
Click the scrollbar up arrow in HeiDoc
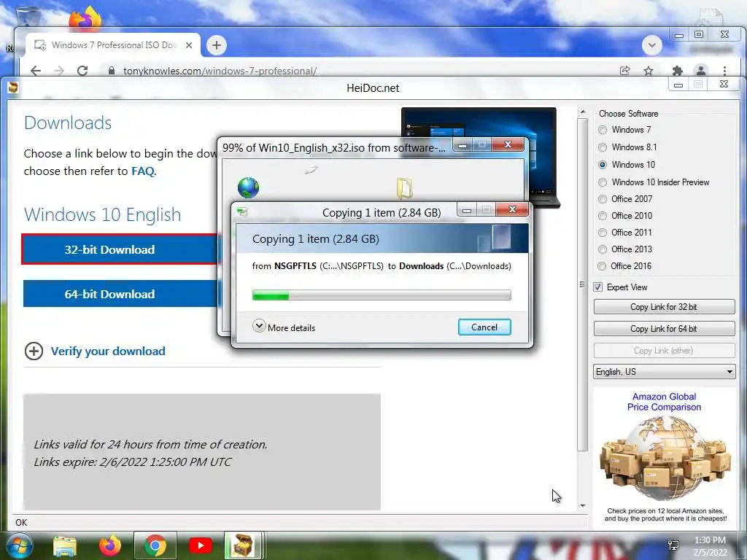(583, 112)
